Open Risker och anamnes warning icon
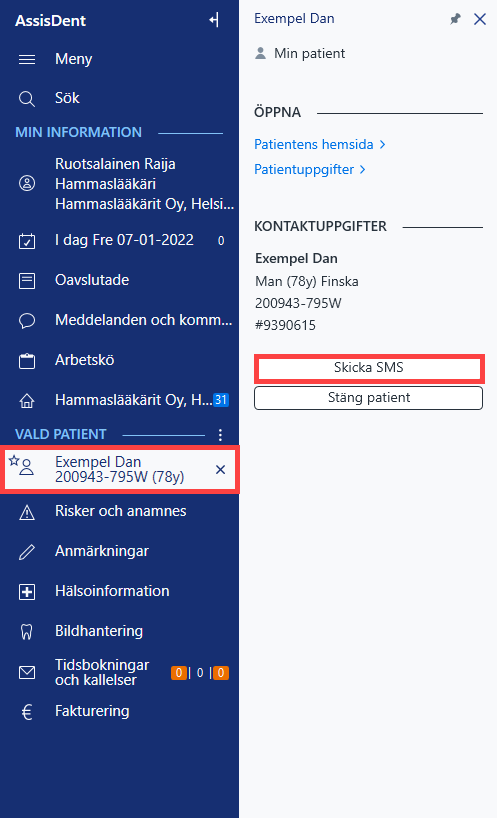This screenshot has height=818, width=497. pyautogui.click(x=27, y=513)
